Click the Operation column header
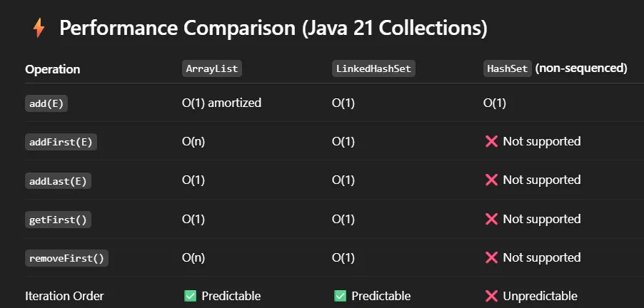 coord(53,69)
